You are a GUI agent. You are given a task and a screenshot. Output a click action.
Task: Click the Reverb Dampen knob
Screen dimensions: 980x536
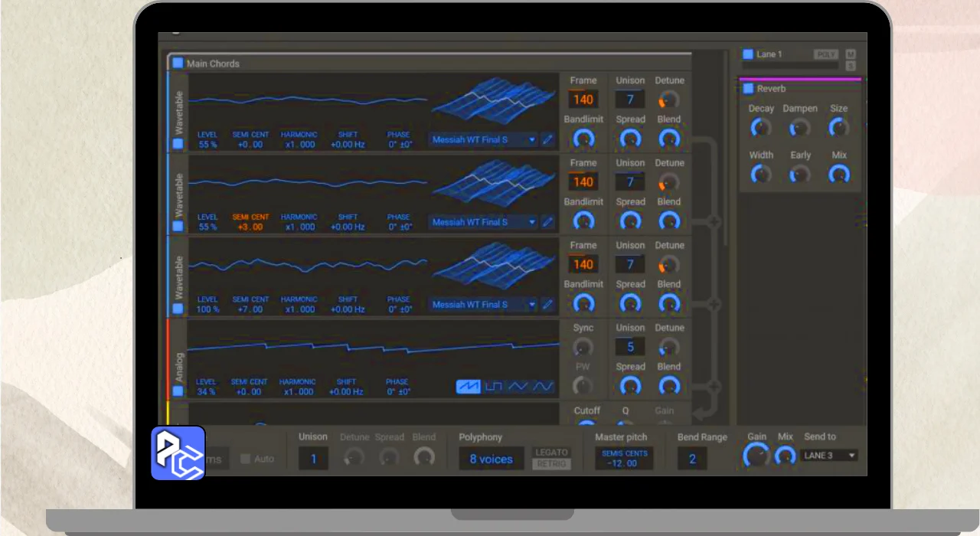[x=799, y=128]
